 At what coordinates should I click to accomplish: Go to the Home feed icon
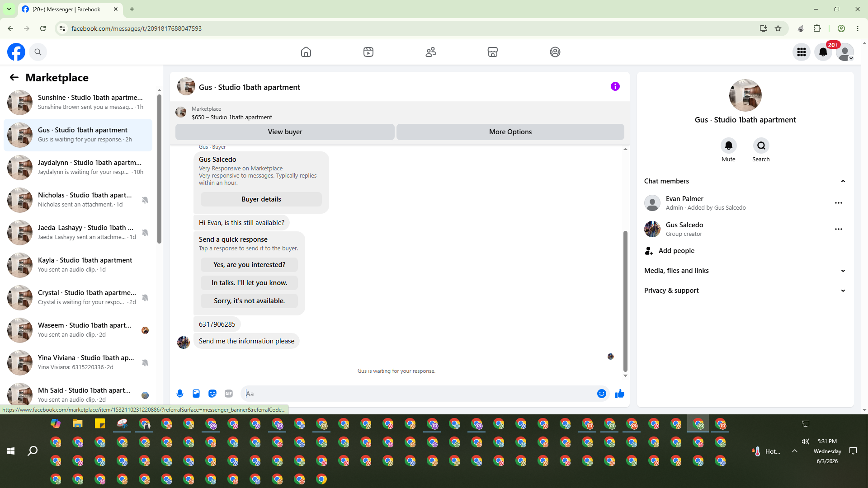[306, 52]
